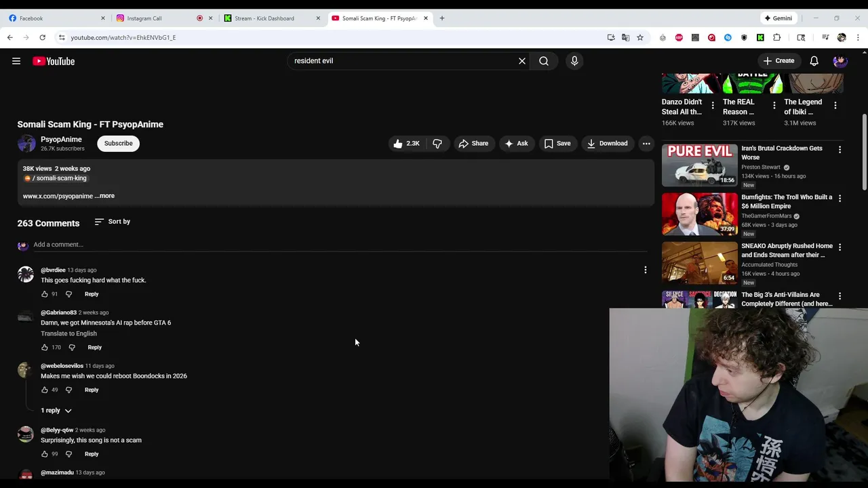Open options for The Legend of Ibiki video
The height and width of the screenshot is (488, 868).
(835, 106)
